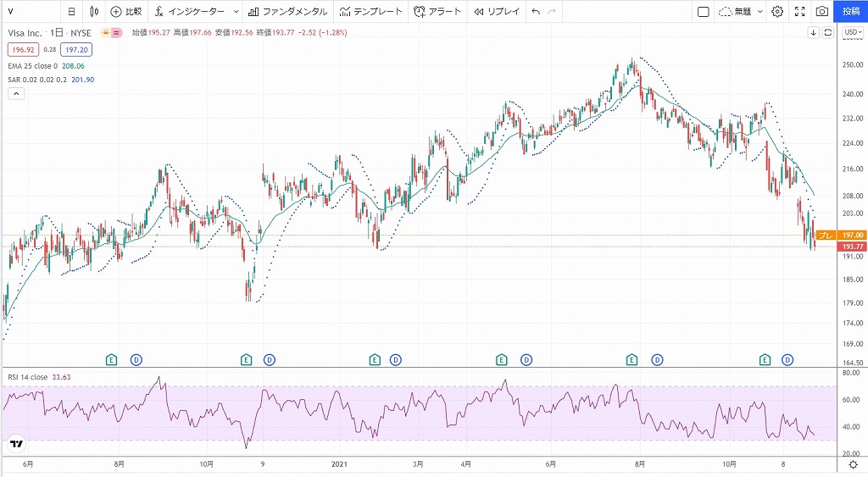The image size is (868, 477).
Task: Click the undo arrow
Action: 535,12
